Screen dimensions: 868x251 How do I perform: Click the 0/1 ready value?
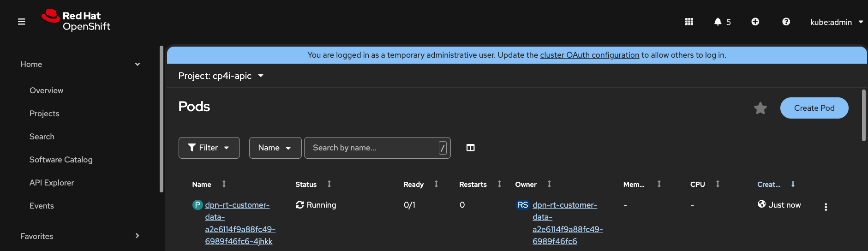409,205
